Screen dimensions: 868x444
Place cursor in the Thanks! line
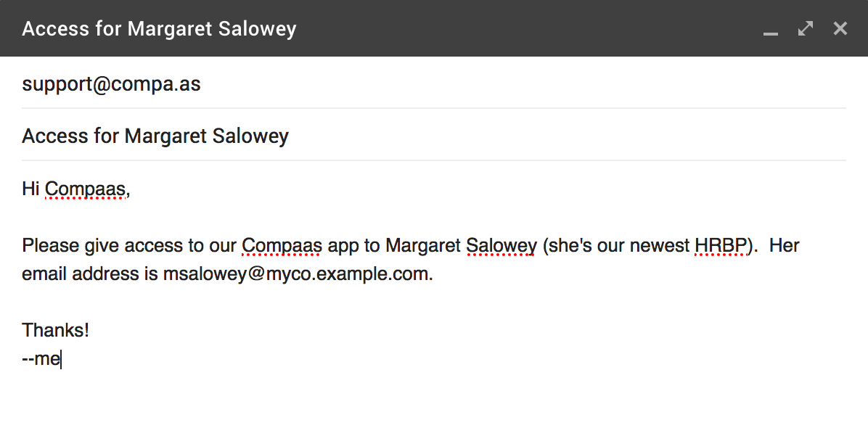click(55, 330)
